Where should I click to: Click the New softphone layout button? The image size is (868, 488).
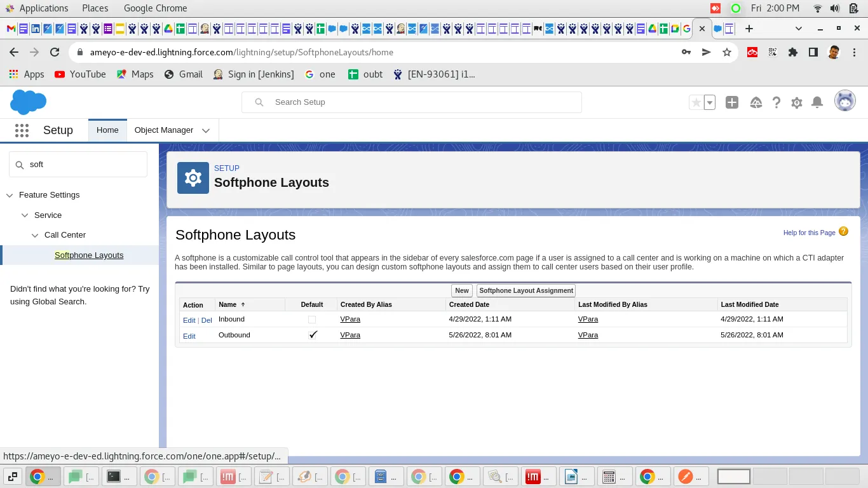pos(462,290)
